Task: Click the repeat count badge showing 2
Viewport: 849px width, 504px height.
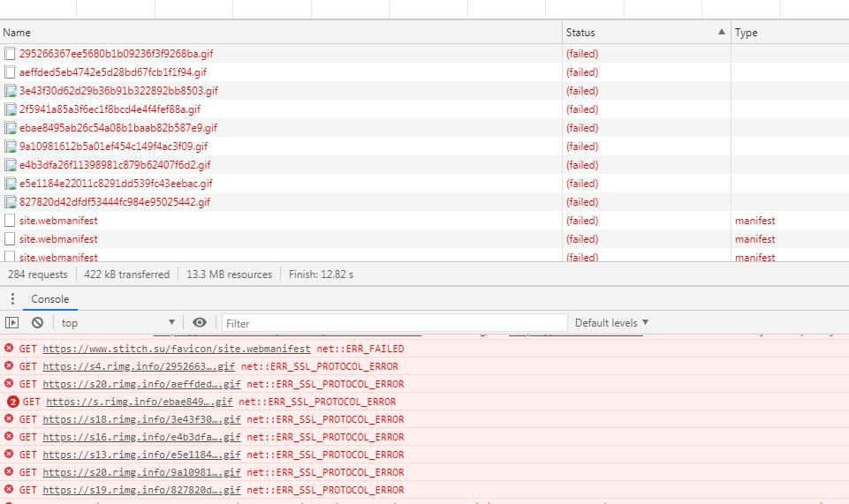Action: point(12,402)
